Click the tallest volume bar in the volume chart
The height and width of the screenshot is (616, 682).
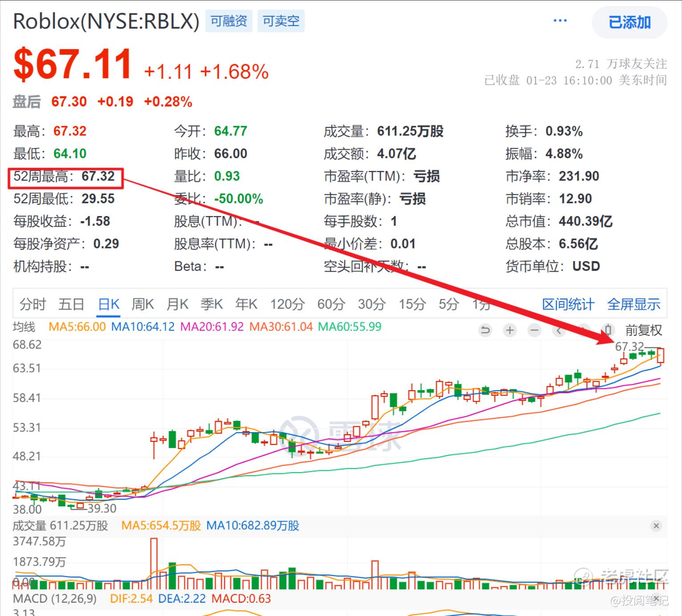pyautogui.click(x=154, y=563)
